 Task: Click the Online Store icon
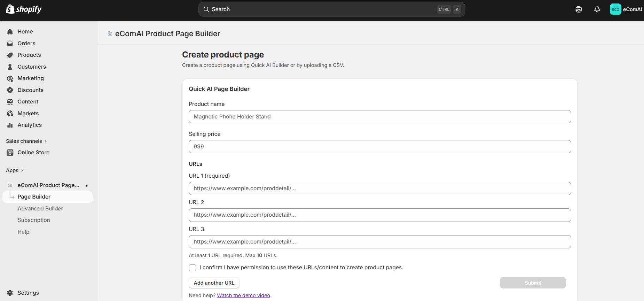10,153
